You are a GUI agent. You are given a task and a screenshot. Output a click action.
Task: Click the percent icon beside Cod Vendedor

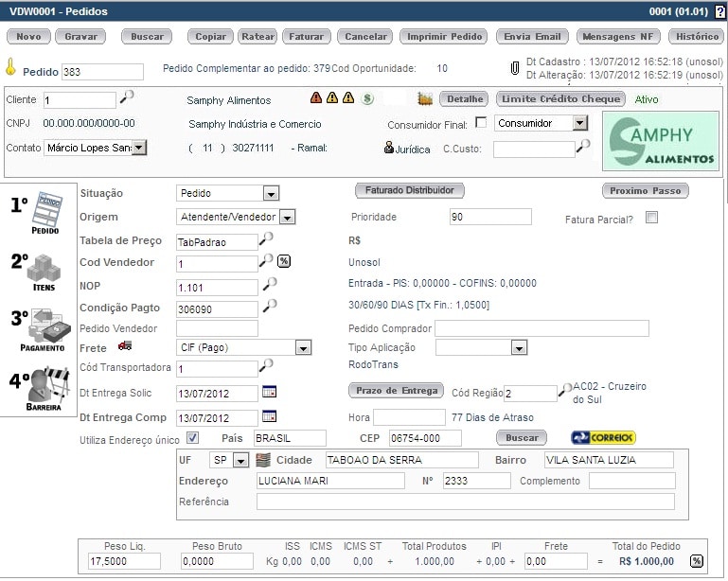(x=283, y=262)
